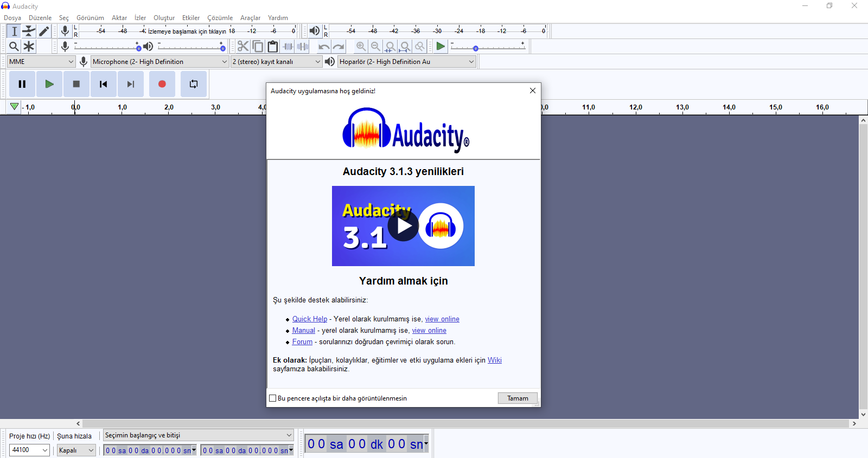Screen dimensions: 868x458
Task: Click the timeline playhead green triangle
Action: pyautogui.click(x=15, y=107)
